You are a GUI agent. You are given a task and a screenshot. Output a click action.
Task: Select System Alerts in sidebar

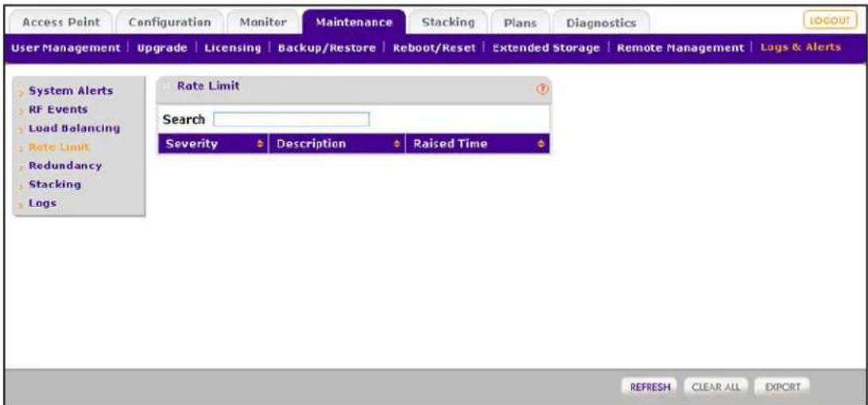click(x=71, y=90)
